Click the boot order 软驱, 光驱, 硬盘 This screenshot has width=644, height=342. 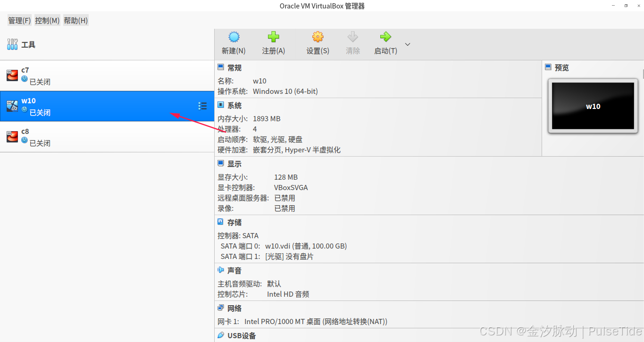[x=278, y=139]
